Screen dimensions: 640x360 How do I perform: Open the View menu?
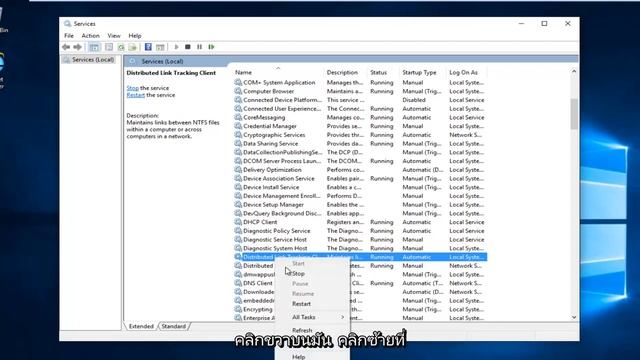(114, 36)
